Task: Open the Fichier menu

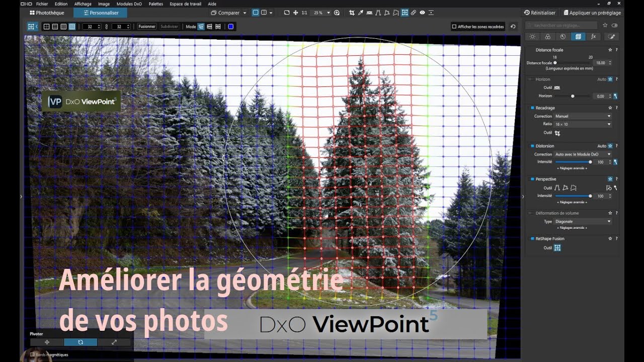Action: (42, 4)
